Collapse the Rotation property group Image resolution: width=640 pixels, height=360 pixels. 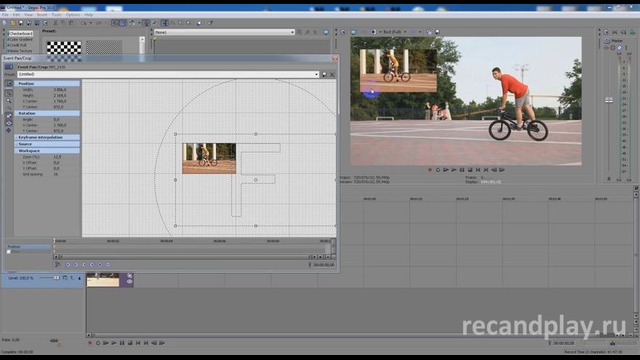coord(47,113)
